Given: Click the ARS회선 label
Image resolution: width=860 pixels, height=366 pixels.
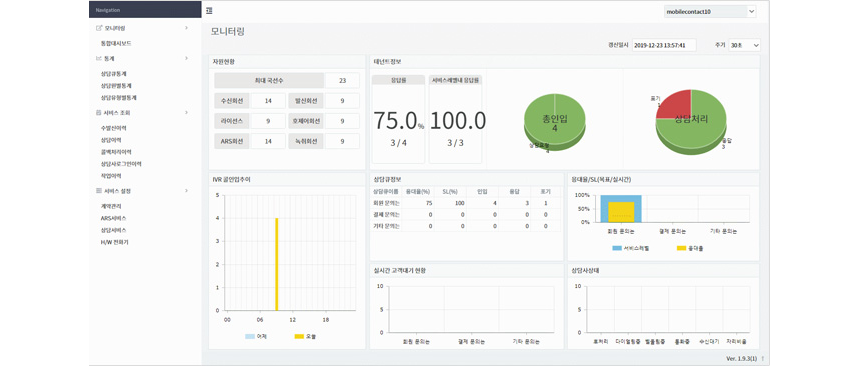Looking at the screenshot, I should (x=232, y=141).
